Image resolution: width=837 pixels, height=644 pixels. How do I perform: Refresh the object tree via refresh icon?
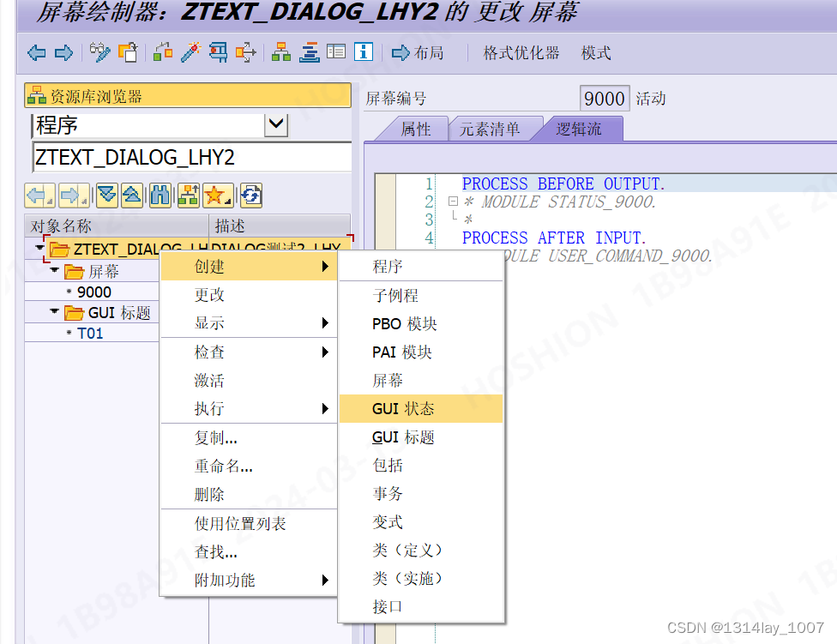click(x=250, y=195)
